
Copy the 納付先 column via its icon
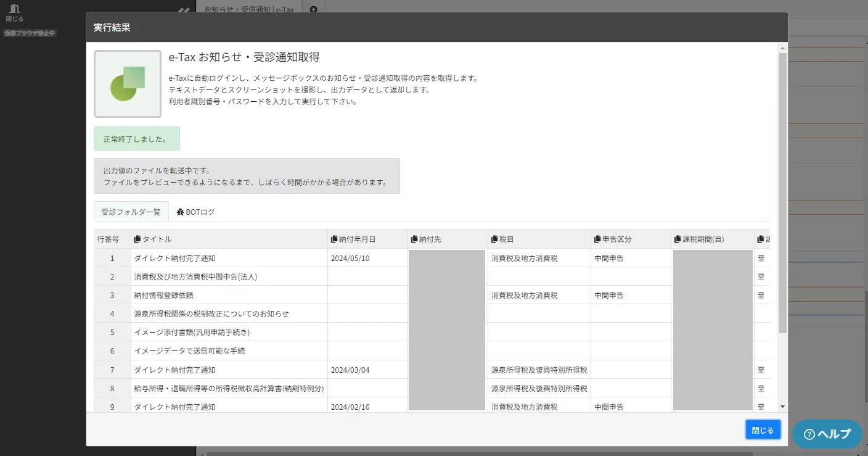coord(414,239)
